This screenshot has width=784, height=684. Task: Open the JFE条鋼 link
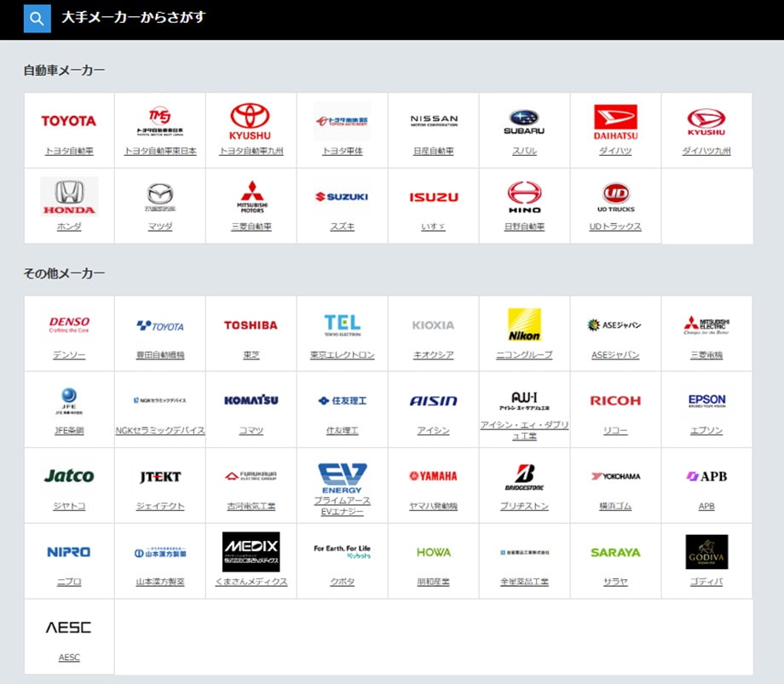click(x=69, y=430)
